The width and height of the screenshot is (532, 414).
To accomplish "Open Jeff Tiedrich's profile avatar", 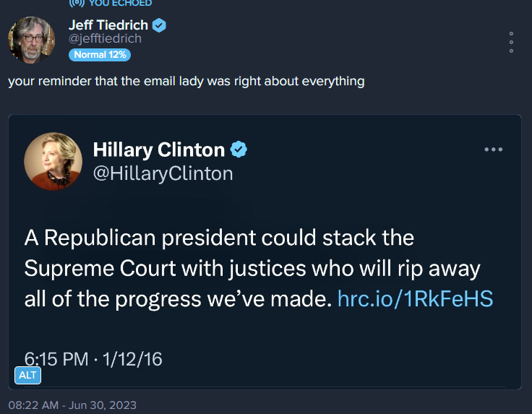I will (32, 38).
